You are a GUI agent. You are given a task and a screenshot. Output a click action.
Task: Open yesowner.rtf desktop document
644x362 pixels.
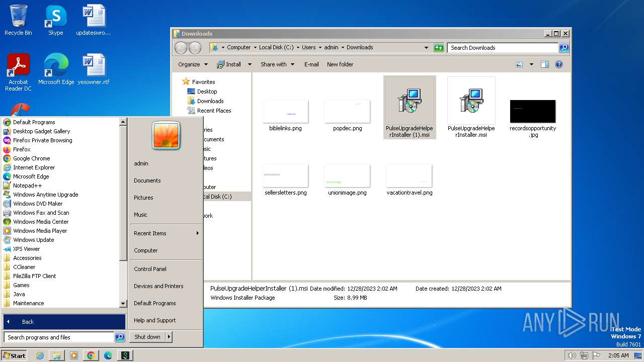coord(94,69)
